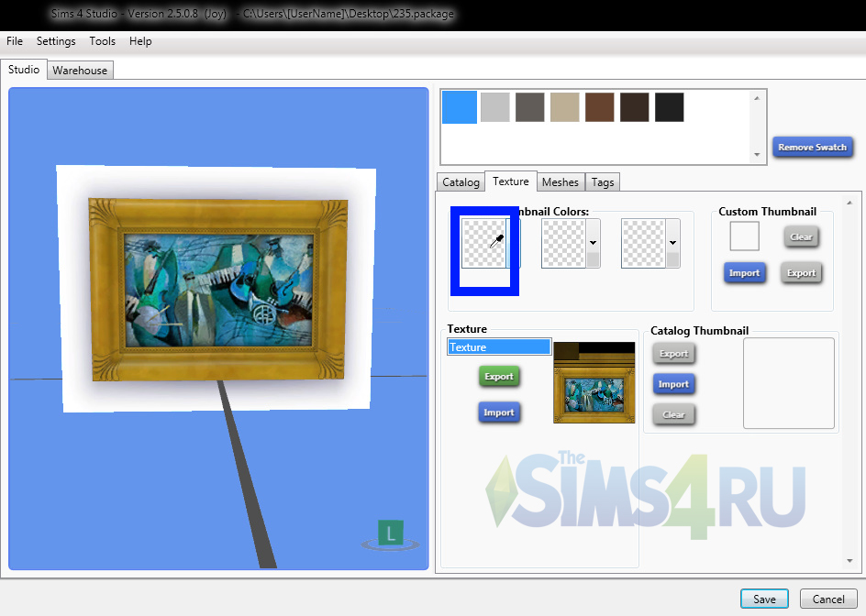
Task: Select the dark brown swatch
Action: tap(634, 107)
